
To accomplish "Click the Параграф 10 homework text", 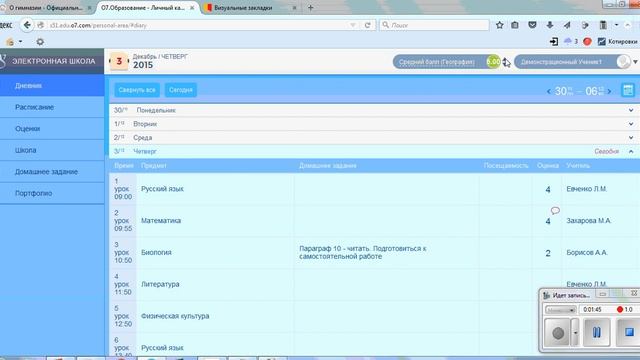I will coord(362,252).
